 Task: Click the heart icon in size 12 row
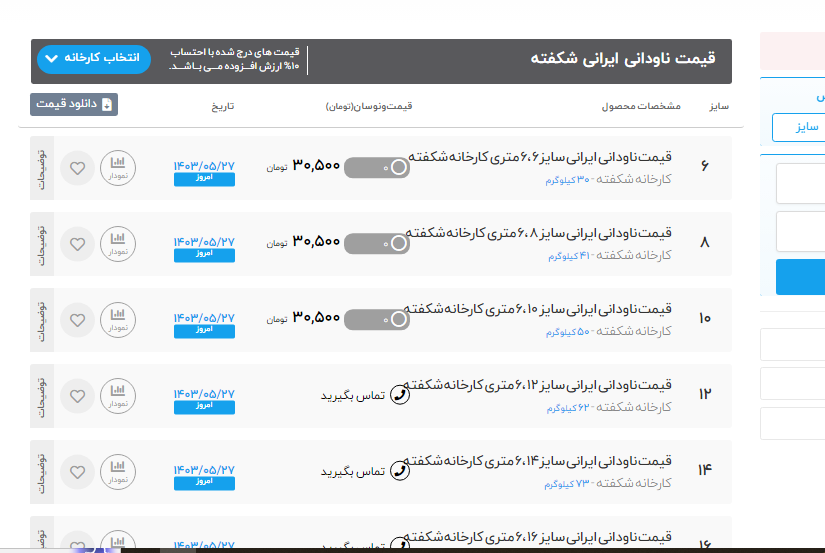coord(78,395)
